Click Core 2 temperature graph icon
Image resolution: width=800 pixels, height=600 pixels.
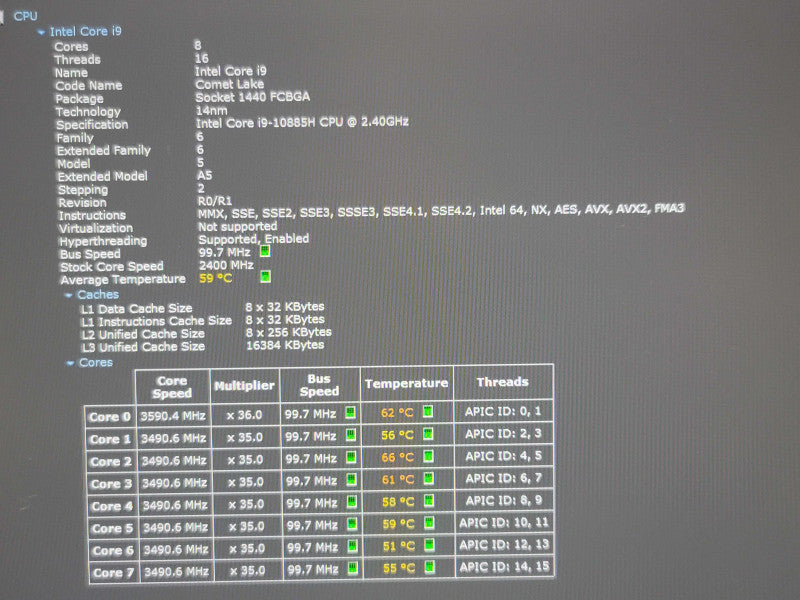coord(429,456)
